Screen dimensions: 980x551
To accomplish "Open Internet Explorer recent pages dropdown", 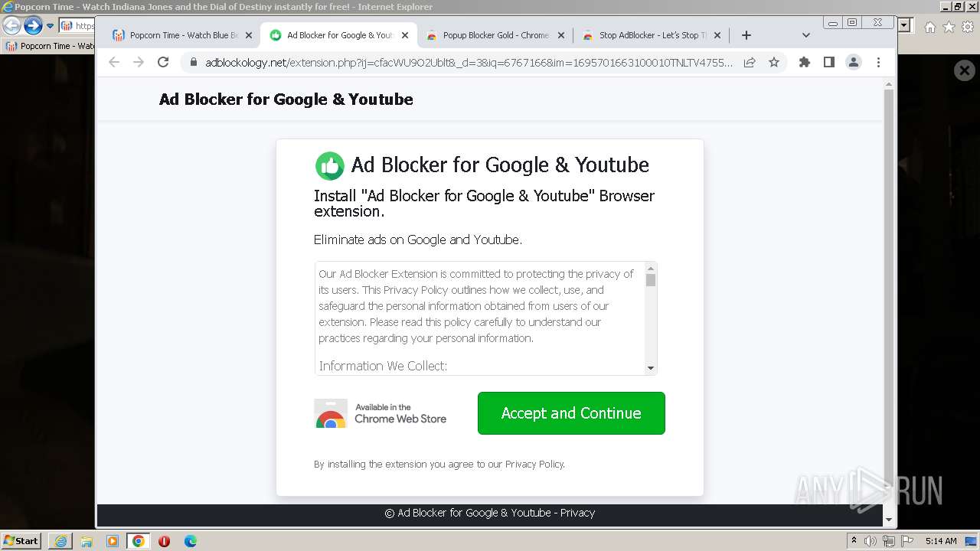I will (x=50, y=25).
